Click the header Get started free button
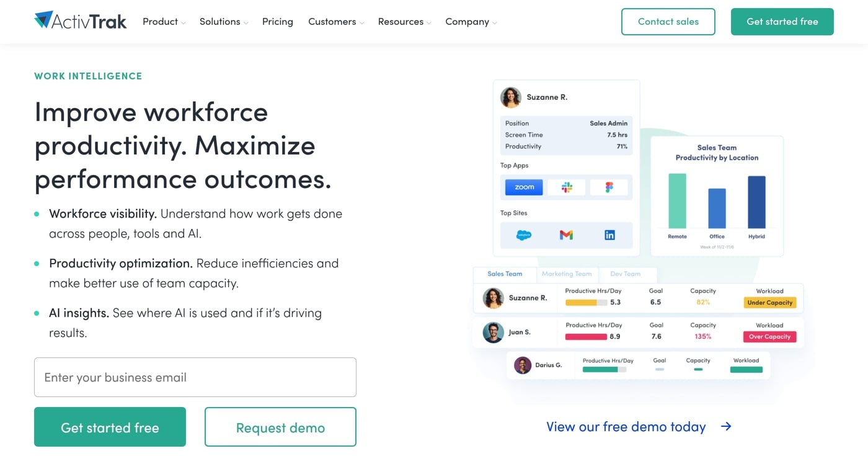Image resolution: width=868 pixels, height=456 pixels. pos(782,22)
